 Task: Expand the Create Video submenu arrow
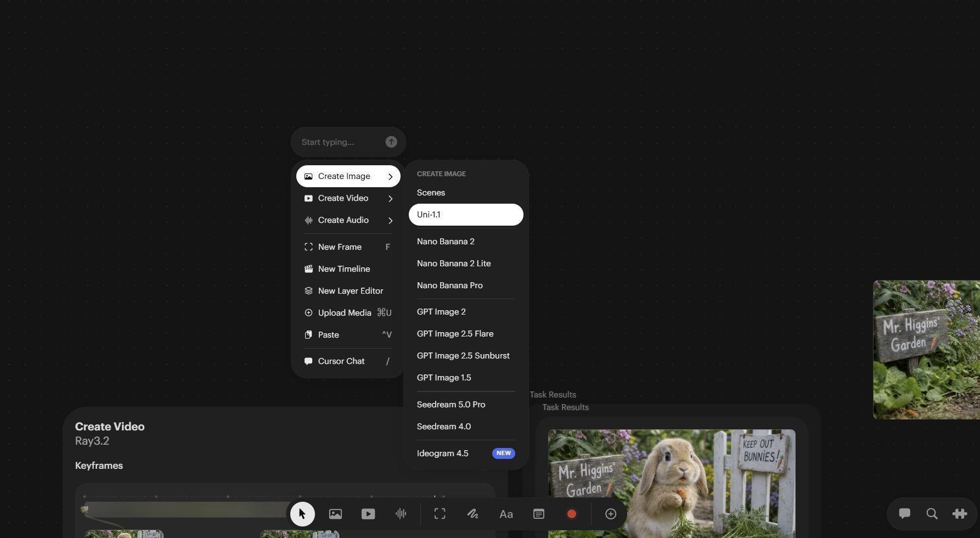click(x=390, y=199)
